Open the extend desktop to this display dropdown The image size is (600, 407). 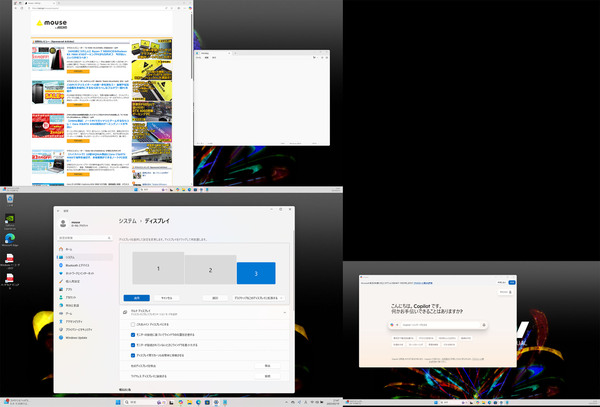pyautogui.click(x=258, y=298)
